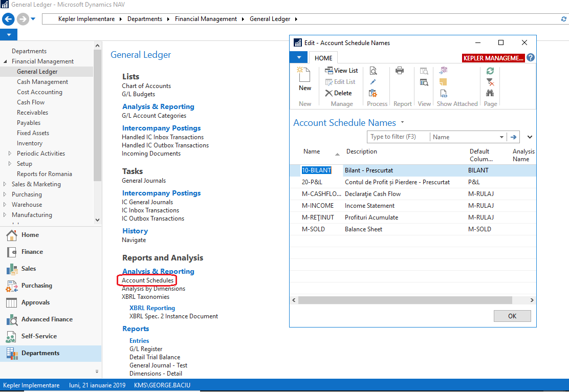Open the filter field Name dropdown
Viewport: 569px width, 392px height.
point(501,137)
